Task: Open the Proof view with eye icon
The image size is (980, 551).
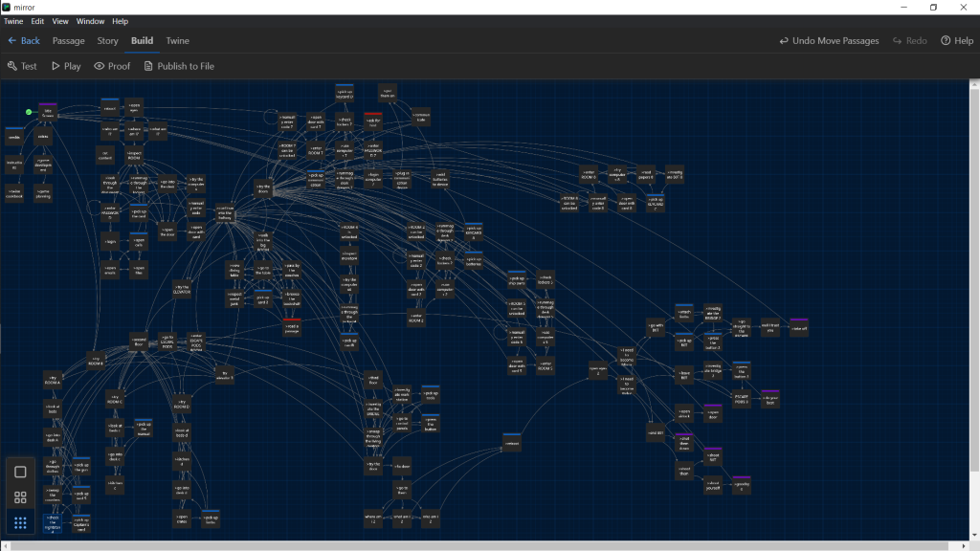Action: 111,66
